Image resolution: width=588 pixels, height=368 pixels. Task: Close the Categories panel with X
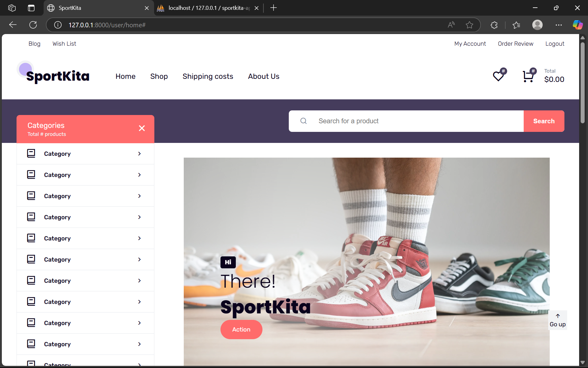tap(142, 128)
